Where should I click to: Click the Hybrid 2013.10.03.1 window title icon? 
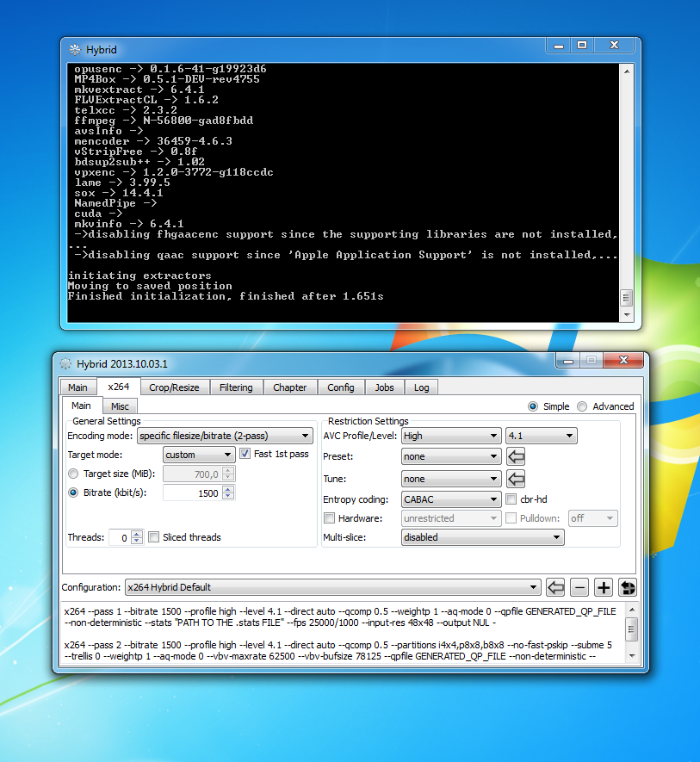65,363
